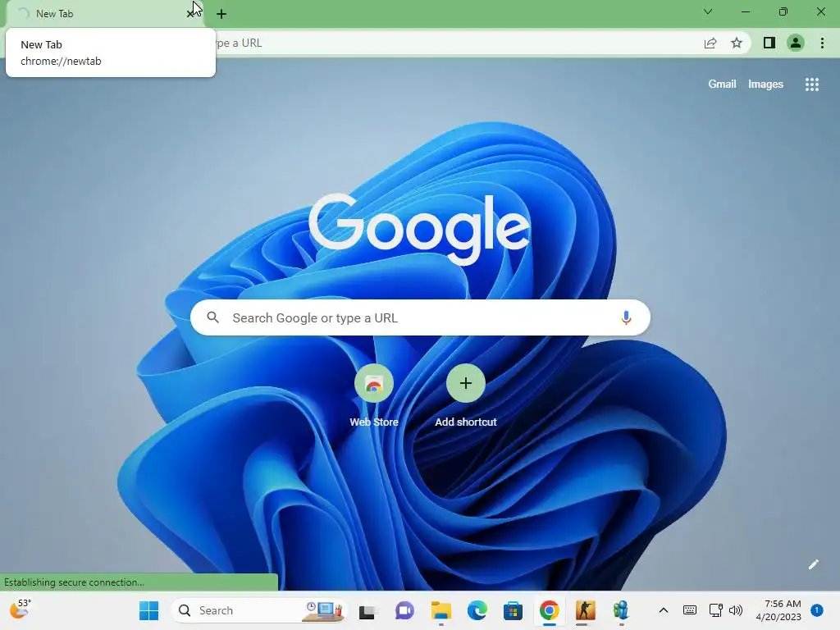
Task: Click the Google logo
Action: [419, 228]
